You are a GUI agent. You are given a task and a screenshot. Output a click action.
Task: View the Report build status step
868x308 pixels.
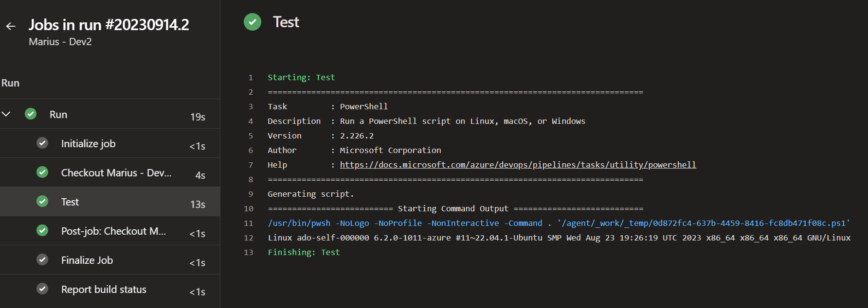(x=104, y=290)
